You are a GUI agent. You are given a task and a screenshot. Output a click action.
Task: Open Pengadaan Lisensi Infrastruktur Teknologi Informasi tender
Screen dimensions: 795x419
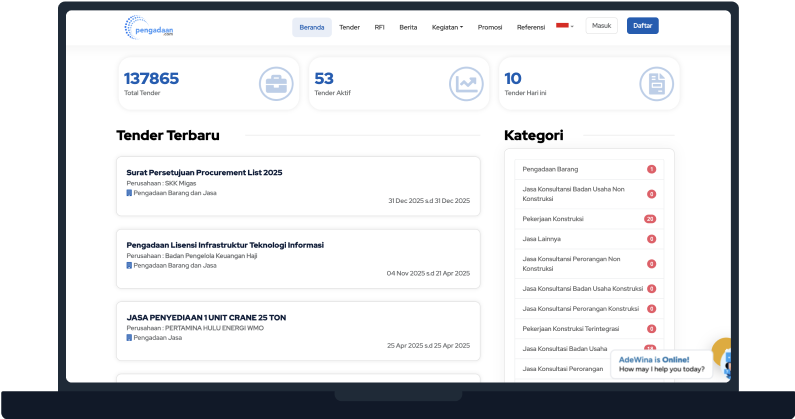(x=225, y=245)
